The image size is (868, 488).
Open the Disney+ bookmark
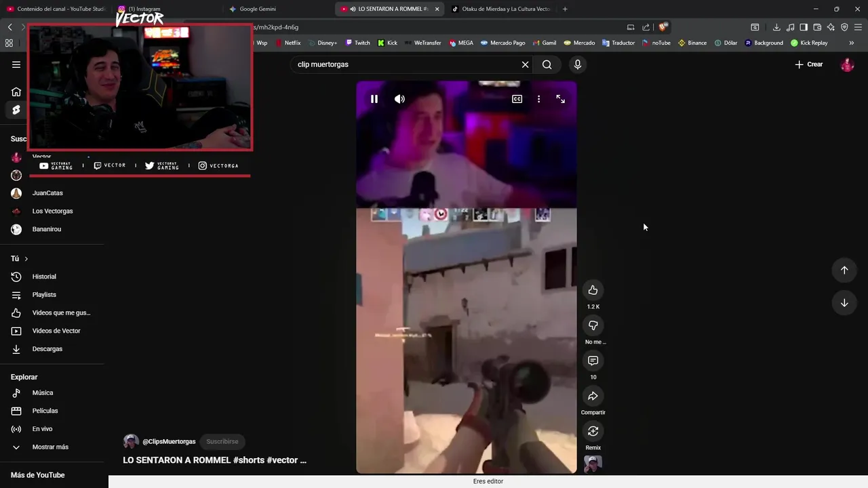click(322, 43)
